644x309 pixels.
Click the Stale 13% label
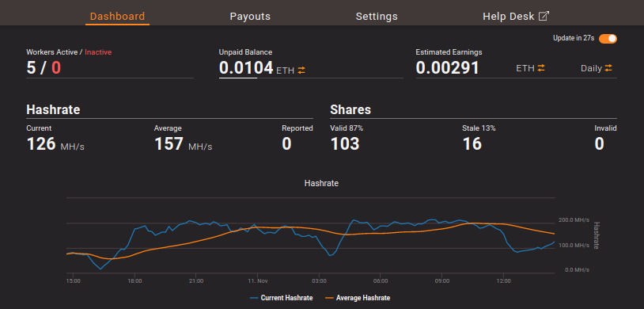click(x=479, y=128)
